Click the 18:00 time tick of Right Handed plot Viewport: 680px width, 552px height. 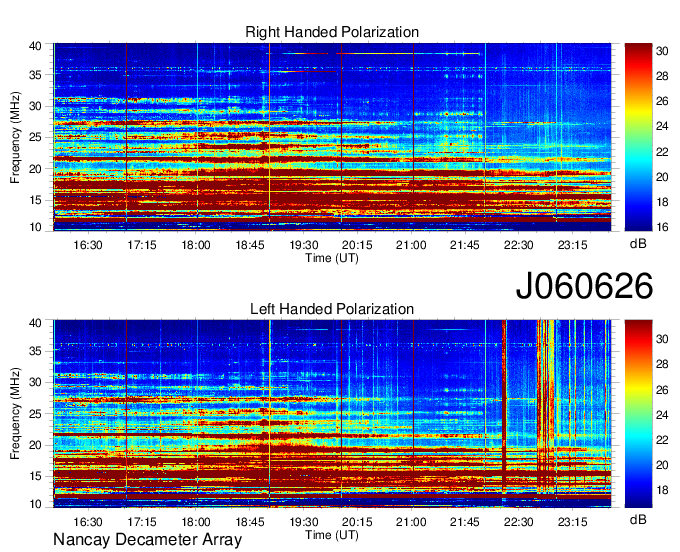(196, 245)
